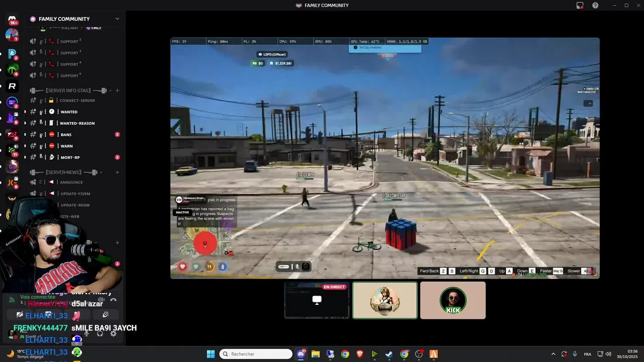
Task: Open File Explorer from taskbar
Action: pos(315,354)
